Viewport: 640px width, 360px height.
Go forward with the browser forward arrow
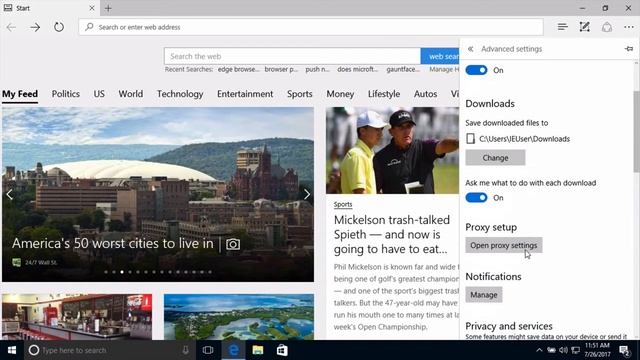click(x=35, y=27)
